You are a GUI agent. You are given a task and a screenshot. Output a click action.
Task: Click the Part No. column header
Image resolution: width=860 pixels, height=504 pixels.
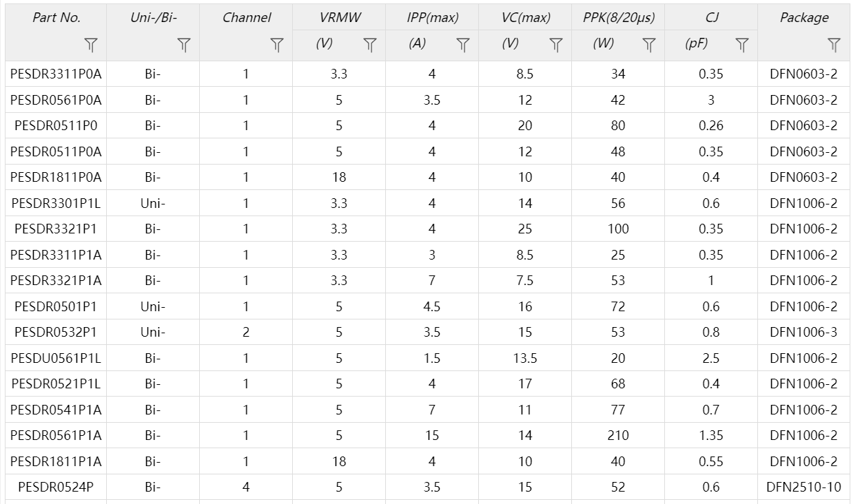coord(56,18)
